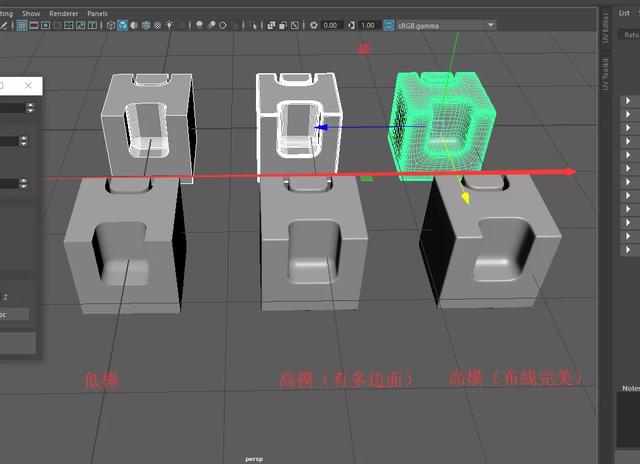
Task: Open the Renderer menu
Action: click(63, 14)
